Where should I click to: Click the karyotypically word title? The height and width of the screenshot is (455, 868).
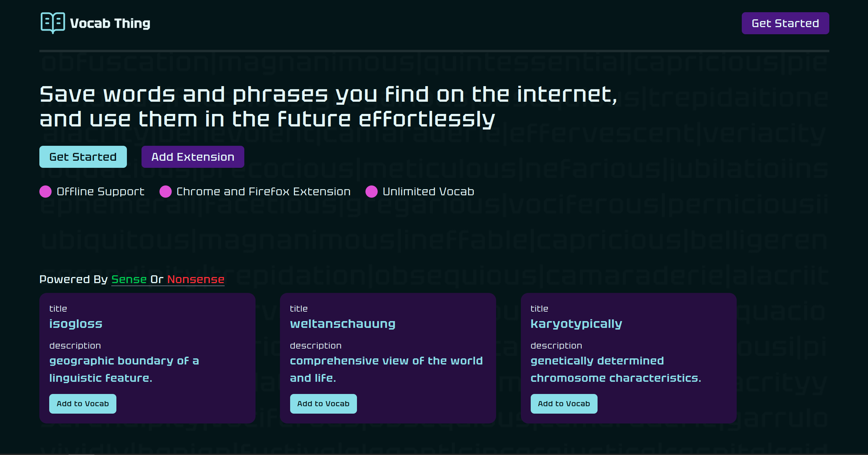point(576,324)
